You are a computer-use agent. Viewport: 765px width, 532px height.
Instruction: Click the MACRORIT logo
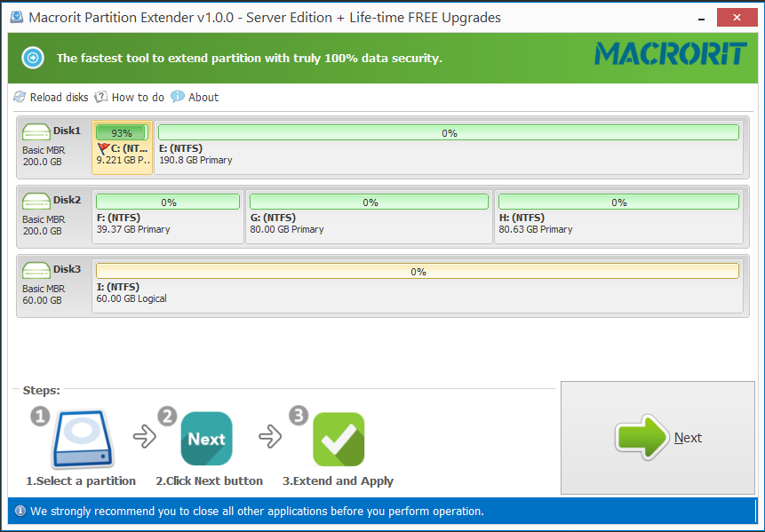tap(670, 53)
